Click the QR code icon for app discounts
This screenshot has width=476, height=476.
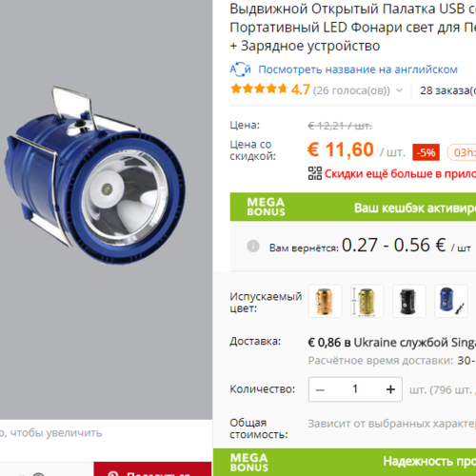click(x=315, y=173)
